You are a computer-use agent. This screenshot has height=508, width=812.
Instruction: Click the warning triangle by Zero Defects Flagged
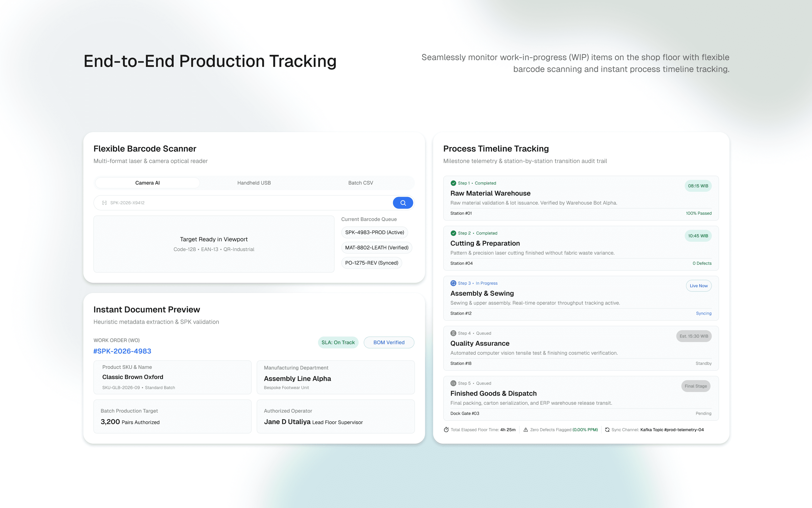[526, 430]
